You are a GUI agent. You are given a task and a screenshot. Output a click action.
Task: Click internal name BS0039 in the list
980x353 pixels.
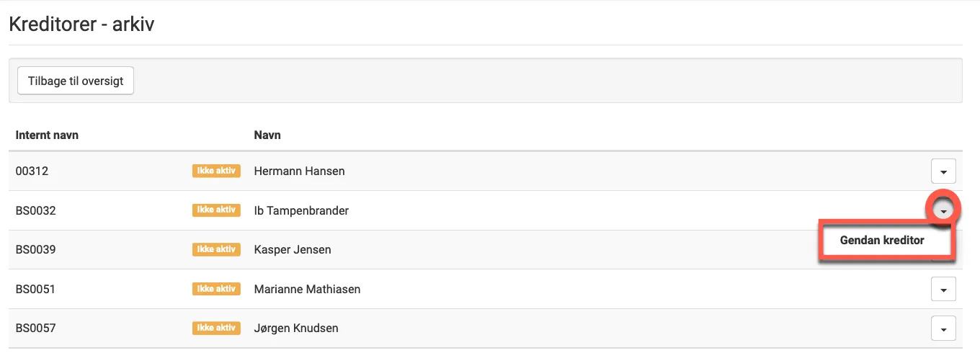tap(35, 250)
